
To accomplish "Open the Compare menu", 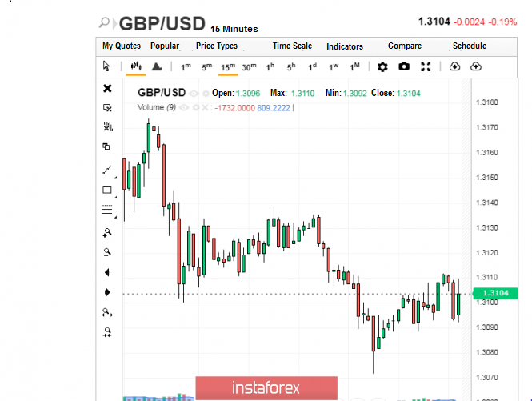I will pyautogui.click(x=405, y=46).
